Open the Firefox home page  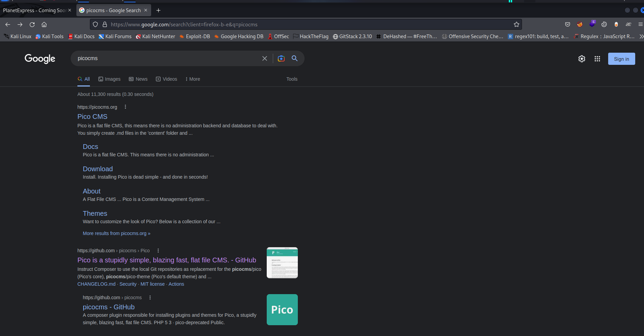click(44, 24)
